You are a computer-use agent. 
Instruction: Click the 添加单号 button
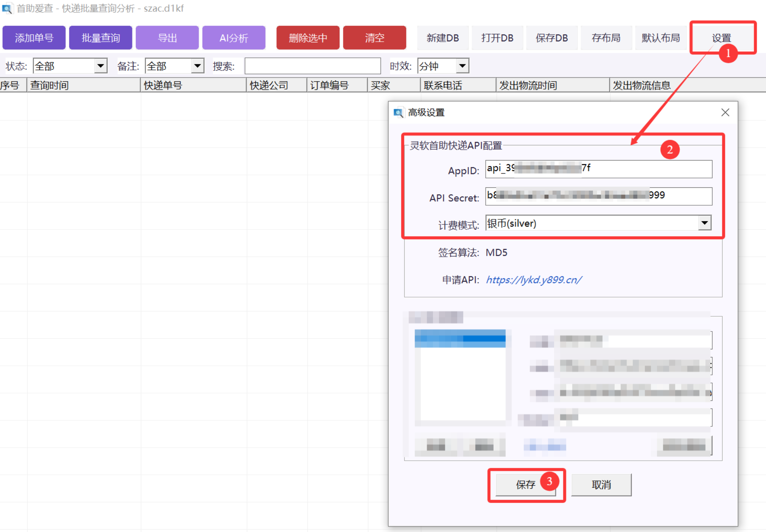(x=34, y=38)
